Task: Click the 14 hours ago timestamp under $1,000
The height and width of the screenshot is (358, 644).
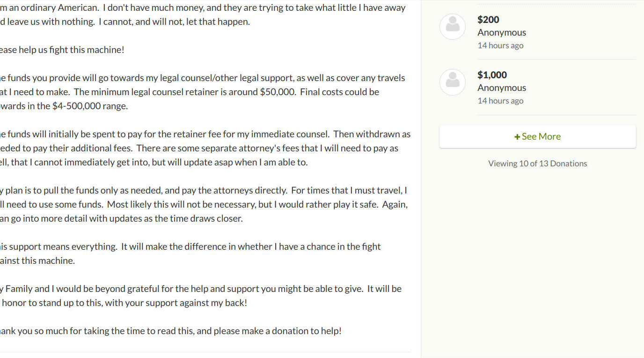Action: point(500,101)
